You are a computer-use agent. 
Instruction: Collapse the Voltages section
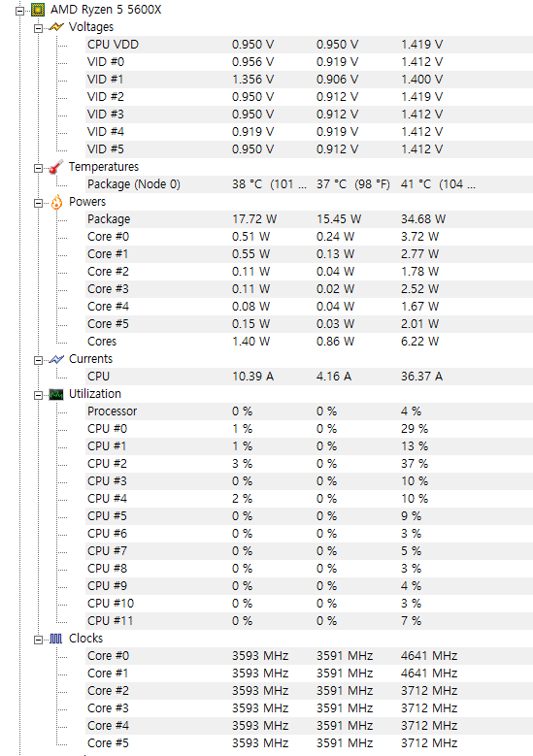(38, 28)
